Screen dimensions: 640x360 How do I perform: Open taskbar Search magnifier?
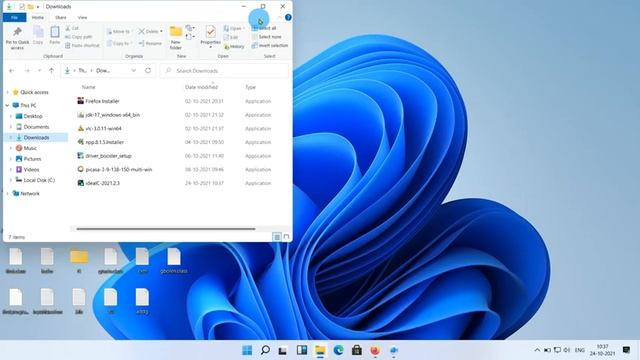pyautogui.click(x=265, y=350)
